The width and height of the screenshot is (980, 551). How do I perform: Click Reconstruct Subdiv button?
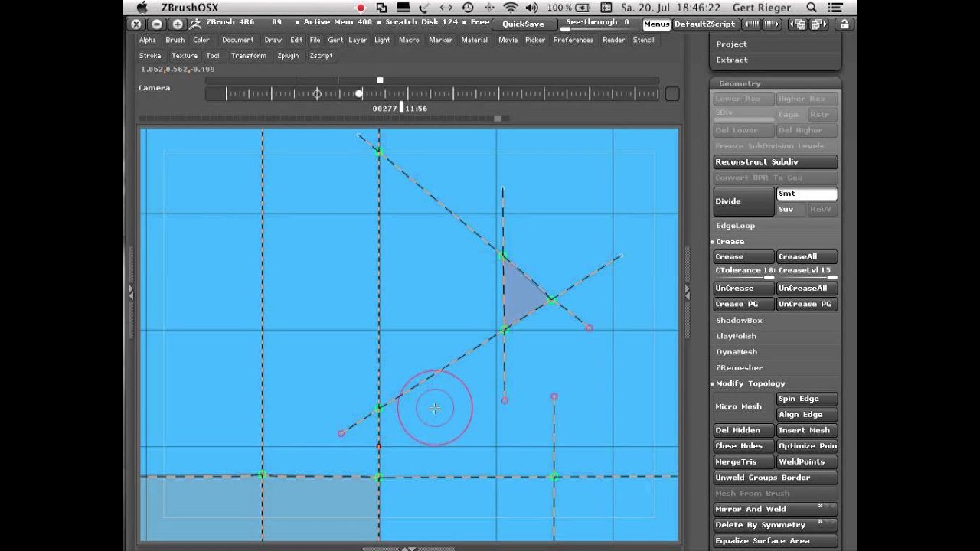tap(776, 162)
